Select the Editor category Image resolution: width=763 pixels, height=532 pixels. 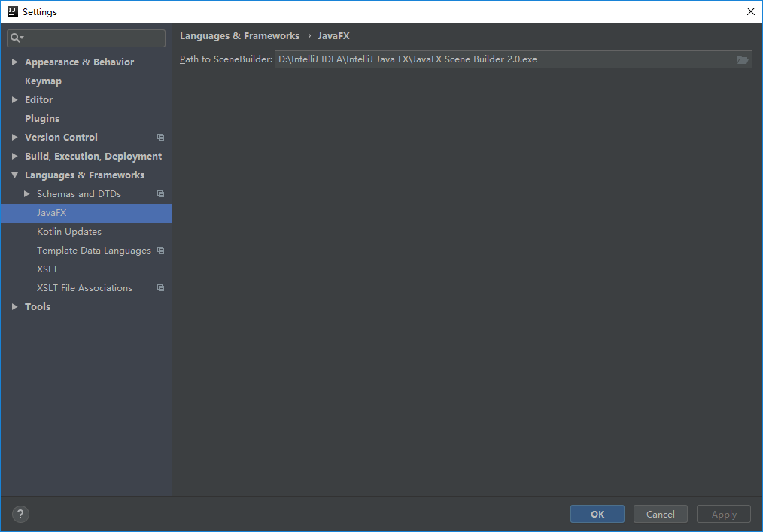click(x=39, y=100)
